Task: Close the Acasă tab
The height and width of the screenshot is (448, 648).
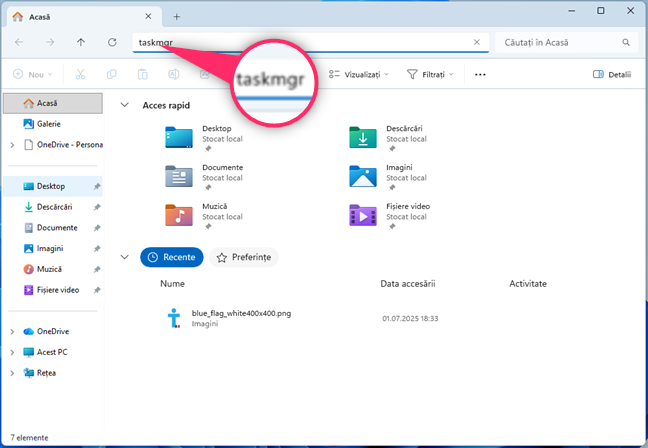Action: (148, 17)
